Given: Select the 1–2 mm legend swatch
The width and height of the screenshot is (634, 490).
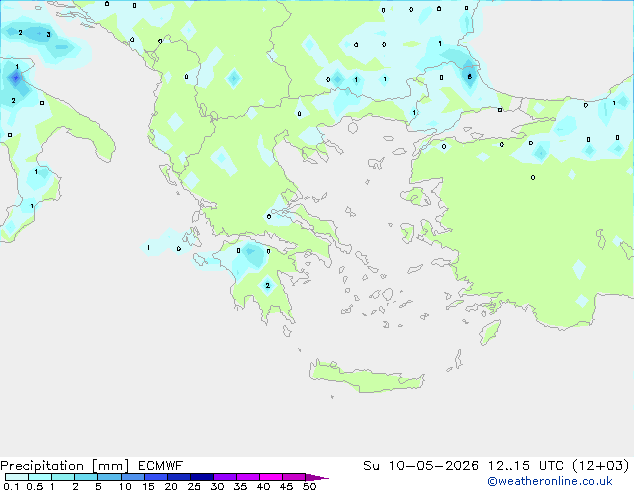Looking at the screenshot, I should pyautogui.click(x=63, y=477).
